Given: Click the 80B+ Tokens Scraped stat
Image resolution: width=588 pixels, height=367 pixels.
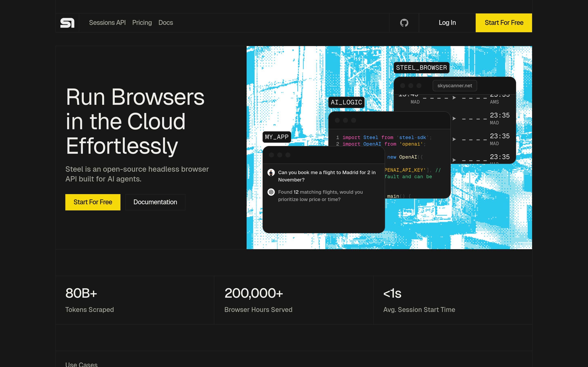Looking at the screenshot, I should [x=89, y=300].
